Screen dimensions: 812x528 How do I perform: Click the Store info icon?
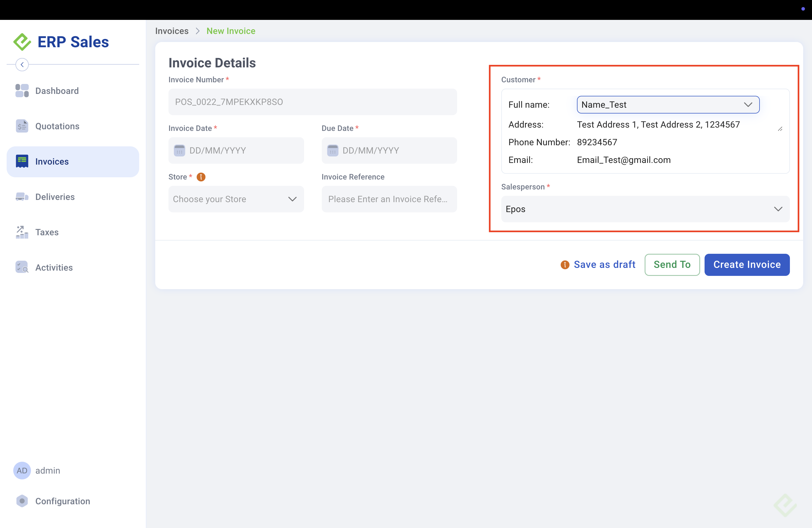tap(201, 177)
